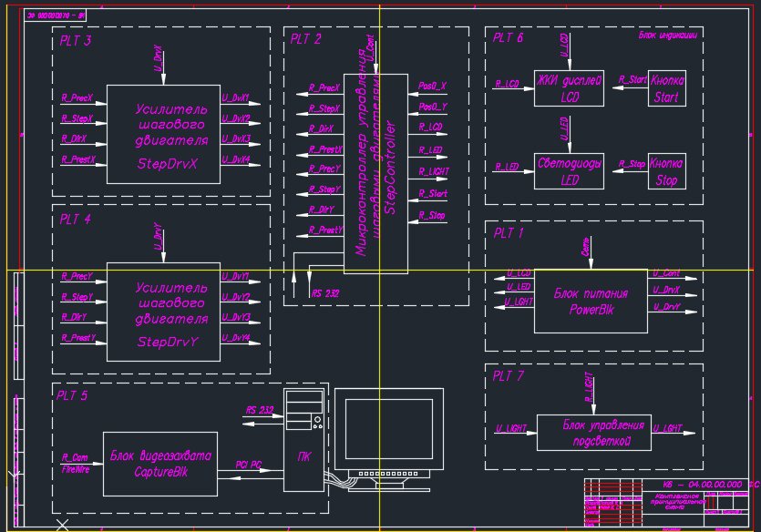The image size is (761, 532).
Task: Select the PLT 7 label
Action: coord(509,376)
